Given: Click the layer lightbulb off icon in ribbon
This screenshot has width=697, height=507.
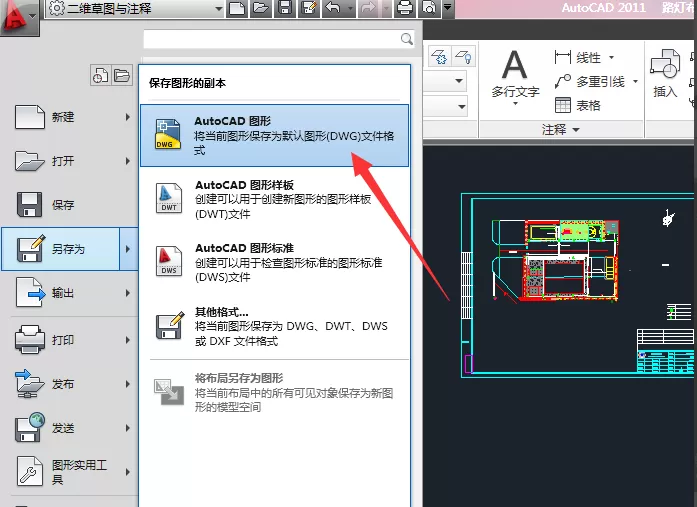Looking at the screenshot, I should (x=464, y=57).
